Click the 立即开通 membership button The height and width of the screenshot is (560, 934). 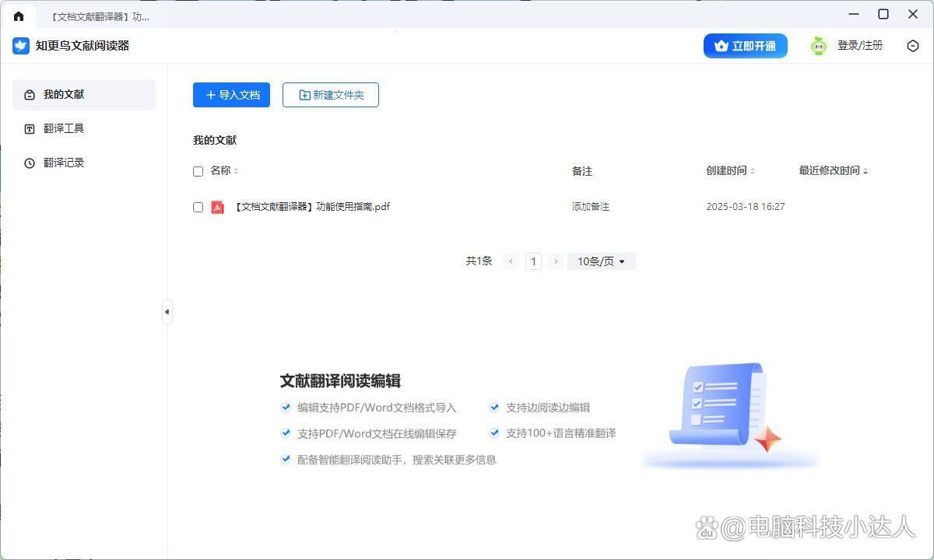coord(746,46)
